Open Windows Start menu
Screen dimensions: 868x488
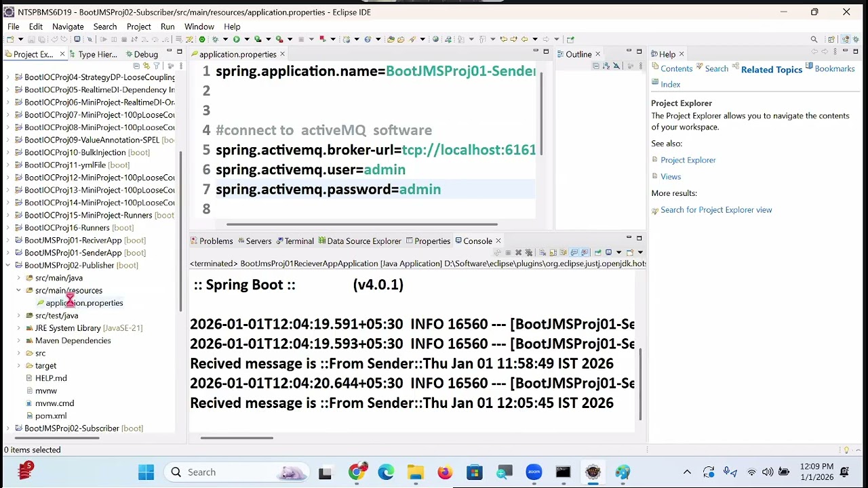(x=146, y=472)
